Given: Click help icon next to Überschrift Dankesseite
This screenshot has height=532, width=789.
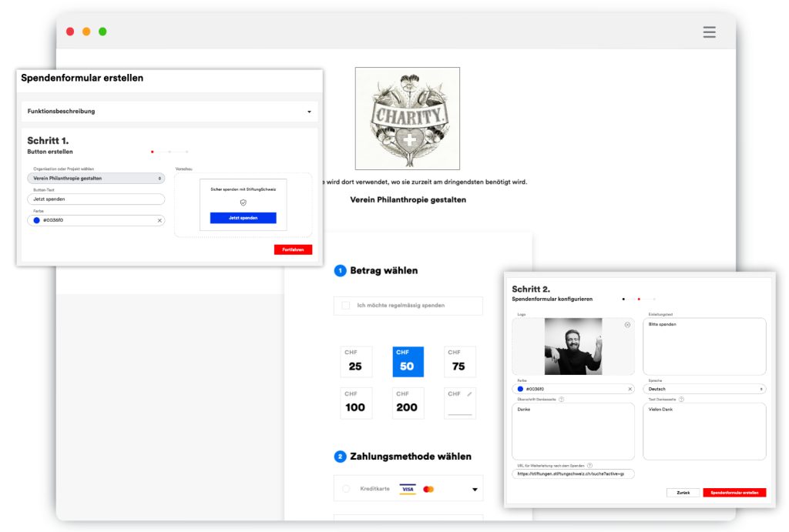Looking at the screenshot, I should point(561,399).
